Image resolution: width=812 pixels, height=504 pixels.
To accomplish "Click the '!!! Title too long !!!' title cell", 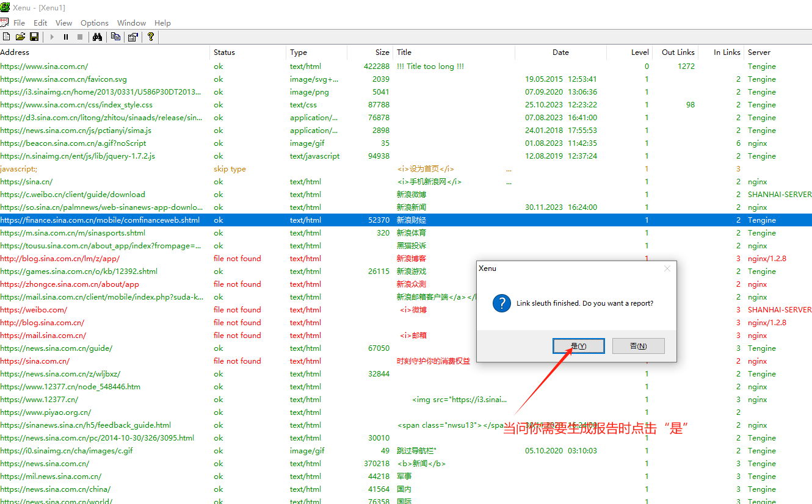I will pyautogui.click(x=430, y=67).
